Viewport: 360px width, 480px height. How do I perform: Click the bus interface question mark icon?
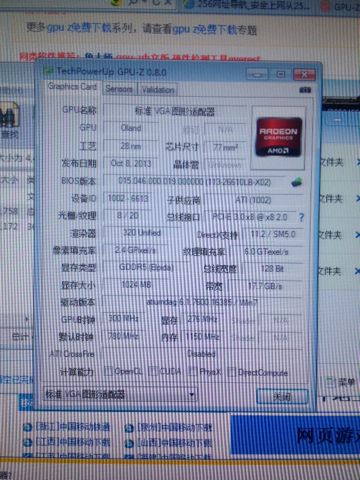(x=301, y=217)
